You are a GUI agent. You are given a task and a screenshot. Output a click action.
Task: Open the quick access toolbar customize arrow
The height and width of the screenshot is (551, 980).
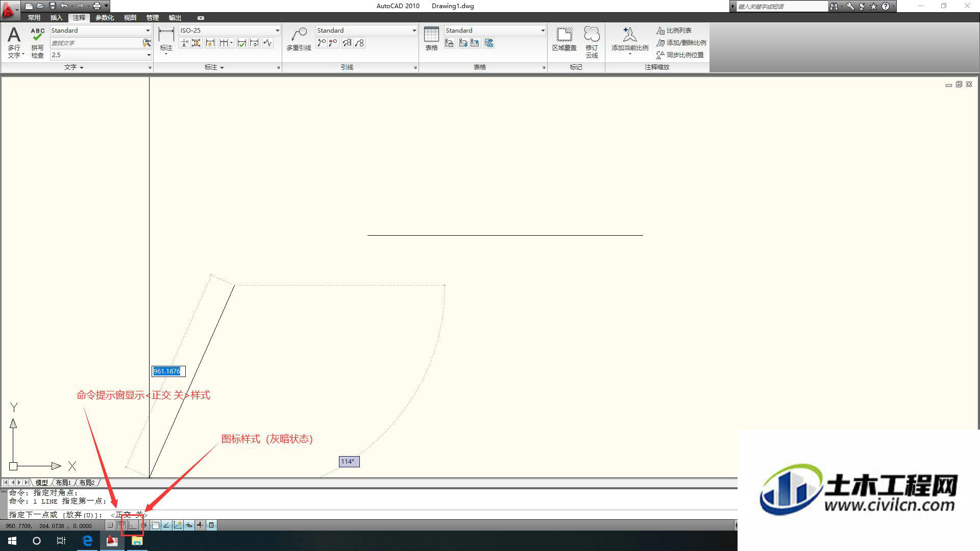(106, 6)
